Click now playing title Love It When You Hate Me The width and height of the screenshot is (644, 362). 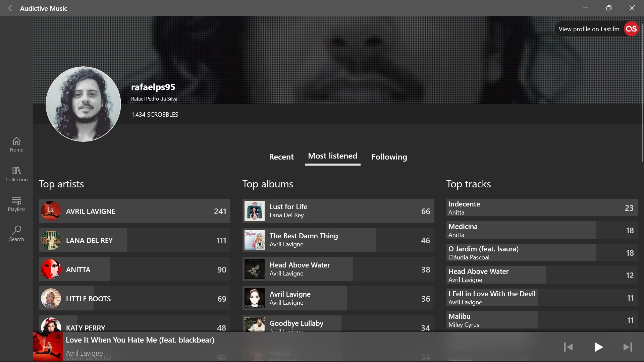[140, 340]
